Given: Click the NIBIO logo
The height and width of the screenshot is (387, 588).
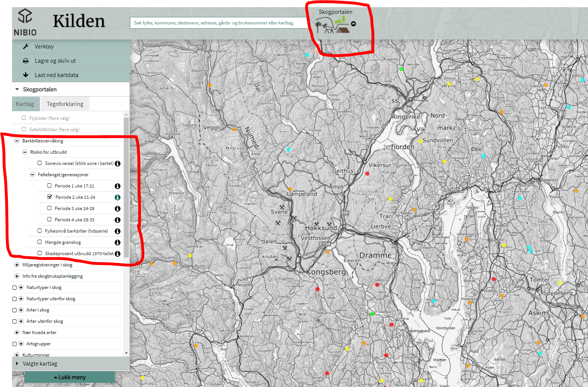Looking at the screenshot, I should point(25,22).
